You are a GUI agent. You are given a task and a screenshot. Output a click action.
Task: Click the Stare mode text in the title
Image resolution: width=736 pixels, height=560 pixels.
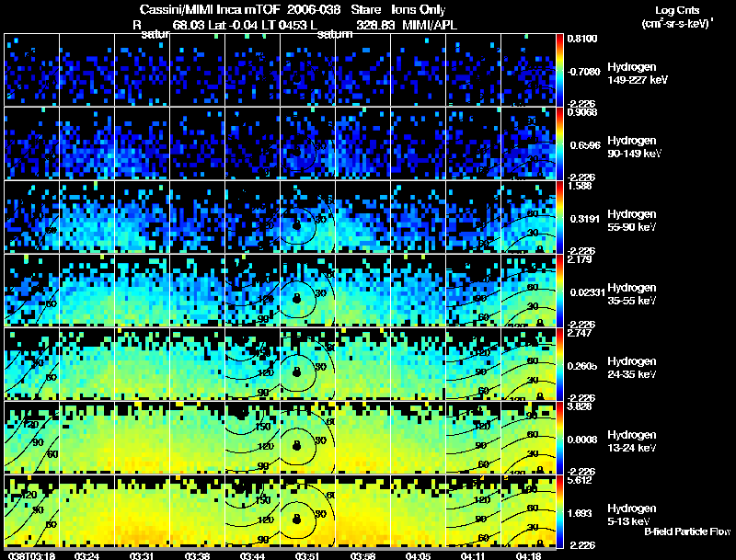365,10
